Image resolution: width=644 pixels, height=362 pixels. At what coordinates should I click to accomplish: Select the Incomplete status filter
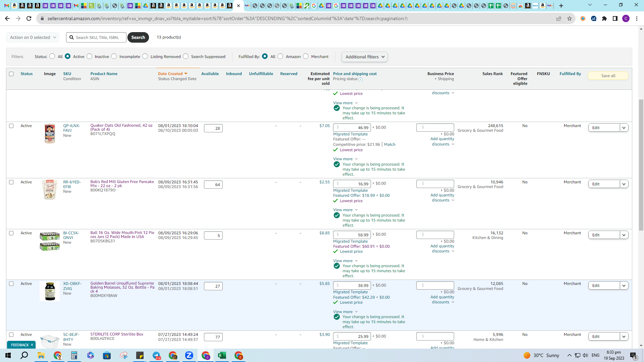114,56
